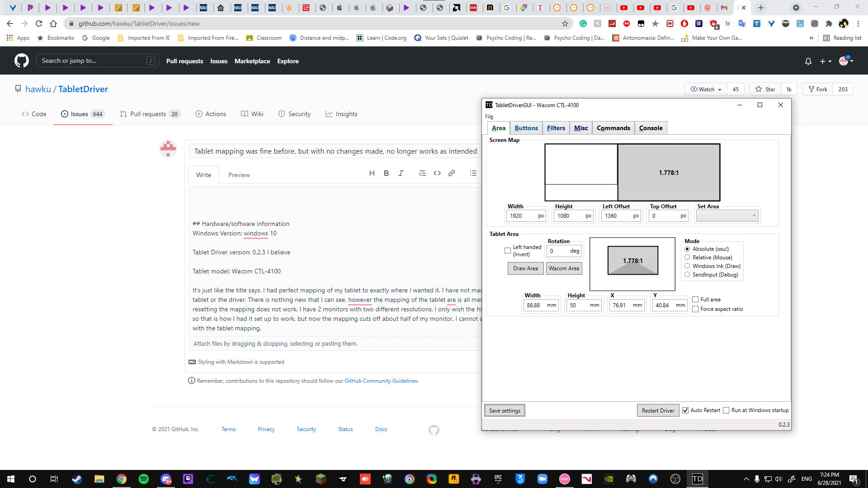Add a bulleted list from the toolbar

point(473,173)
